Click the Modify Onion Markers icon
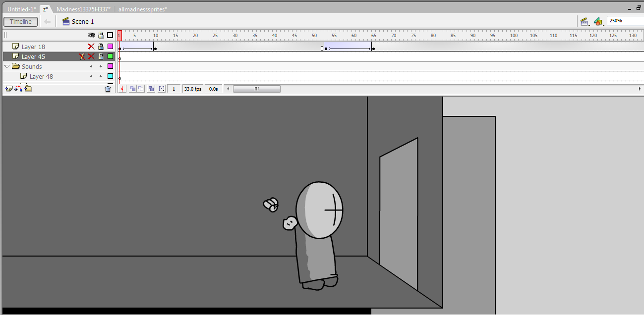This screenshot has width=644, height=315. click(x=162, y=89)
